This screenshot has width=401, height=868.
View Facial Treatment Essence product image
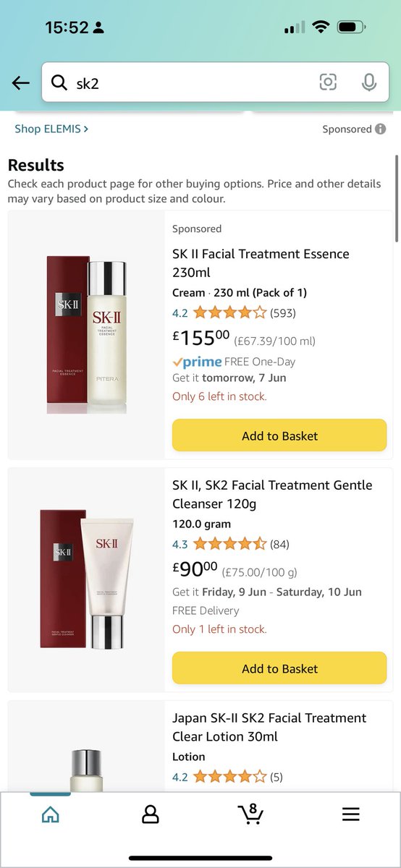click(86, 335)
